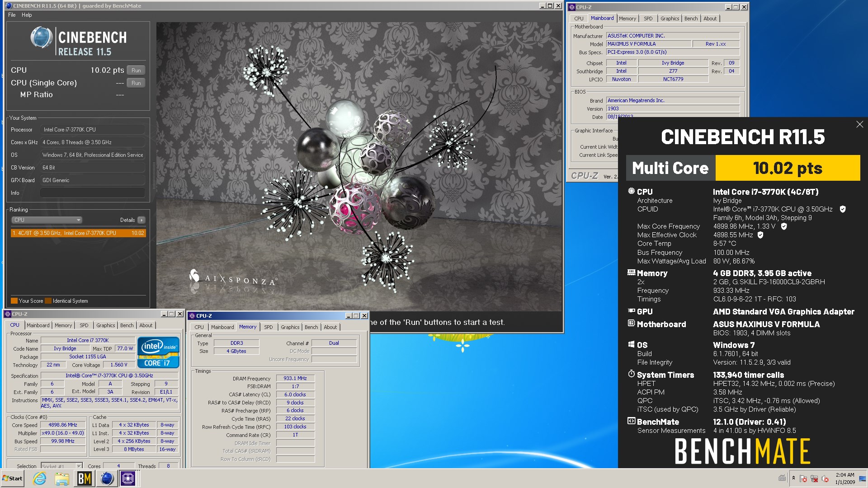
Task: Click the Cinebench sphere logo
Action: [x=42, y=38]
